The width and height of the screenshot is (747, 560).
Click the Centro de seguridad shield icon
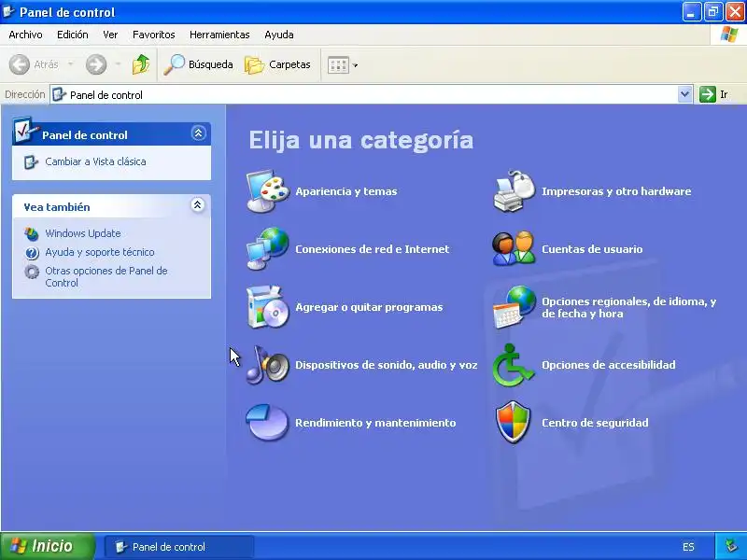[x=514, y=423]
